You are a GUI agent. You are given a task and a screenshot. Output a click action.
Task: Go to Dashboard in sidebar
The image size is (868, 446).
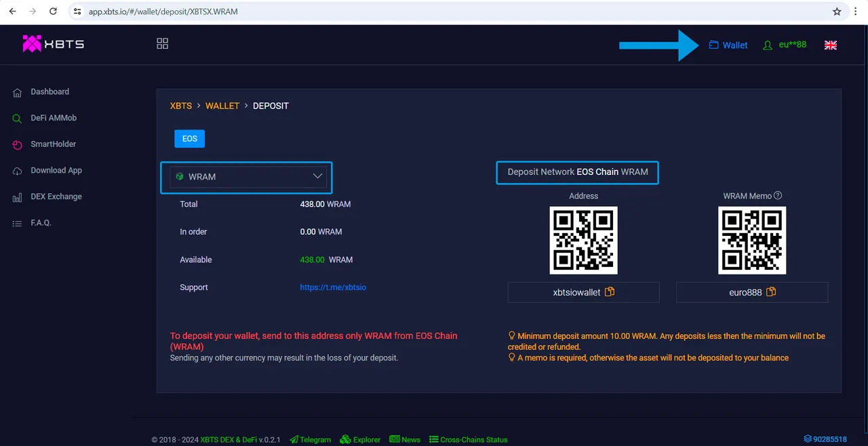point(50,92)
